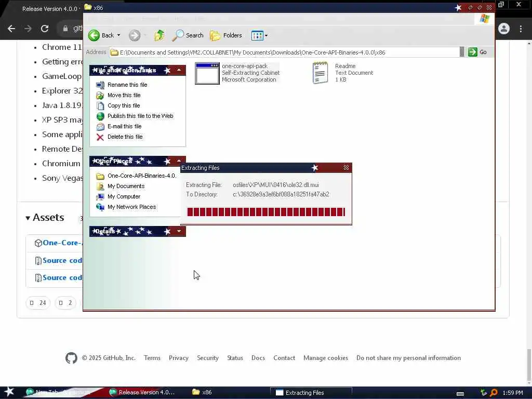Select the one-core-api-pack file icon
Screen dimensions: 532x399
(x=207, y=73)
